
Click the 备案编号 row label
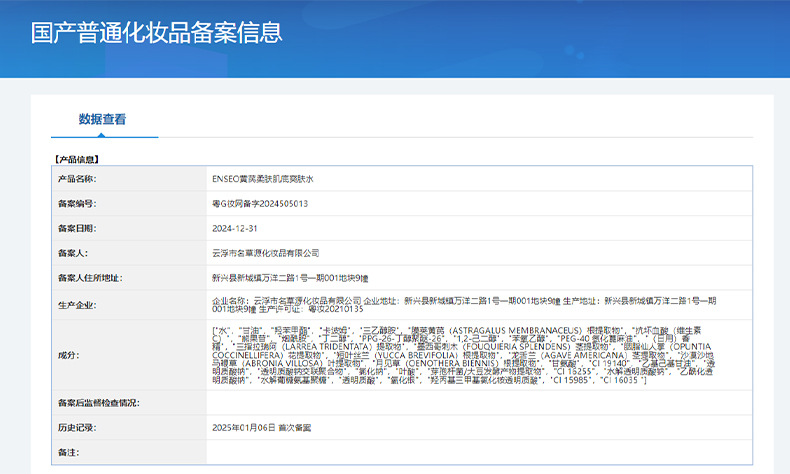[77, 204]
